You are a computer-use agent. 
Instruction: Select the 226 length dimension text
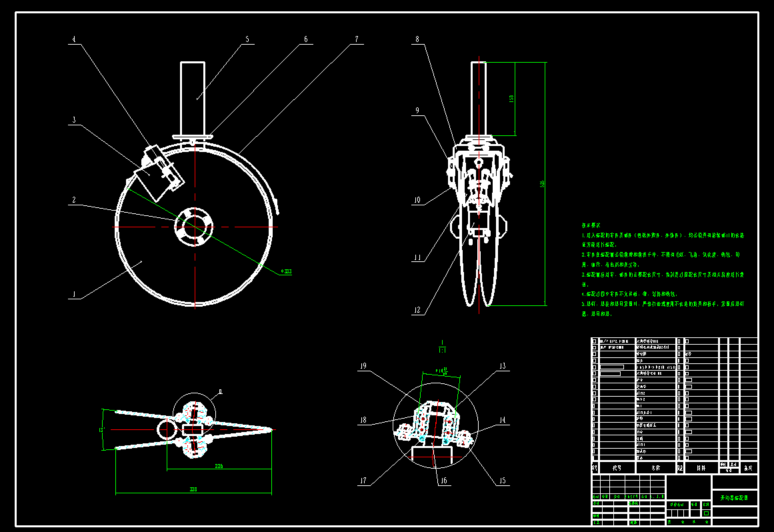(x=219, y=466)
